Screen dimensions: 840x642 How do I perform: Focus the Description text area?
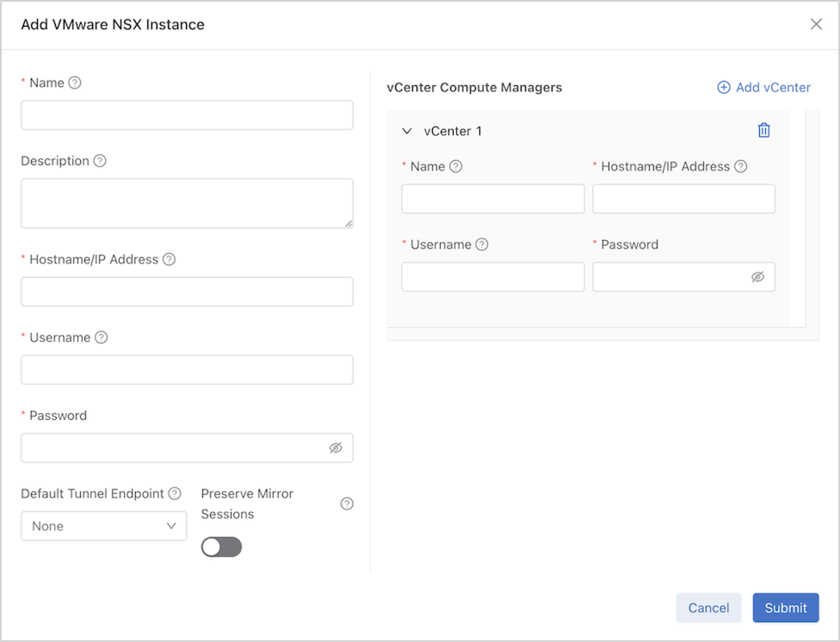pyautogui.click(x=187, y=203)
